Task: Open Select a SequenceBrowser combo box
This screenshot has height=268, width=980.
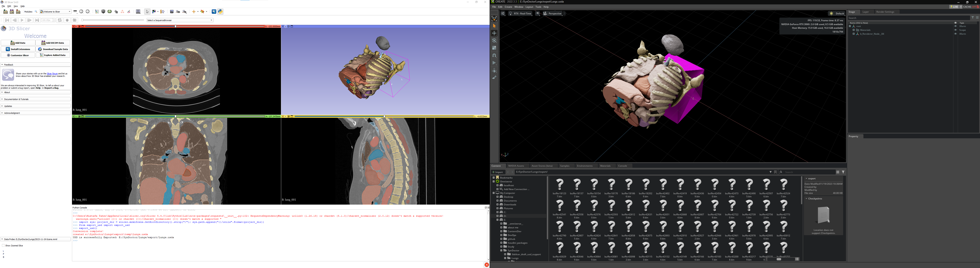Action: coord(180,20)
